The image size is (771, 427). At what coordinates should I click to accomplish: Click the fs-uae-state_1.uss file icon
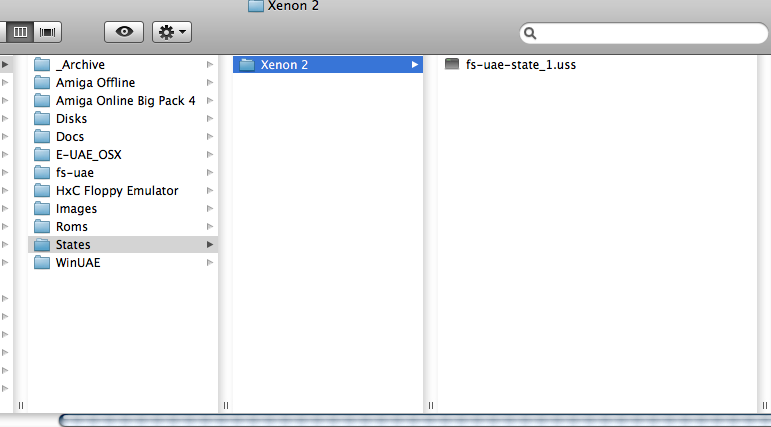coord(452,64)
